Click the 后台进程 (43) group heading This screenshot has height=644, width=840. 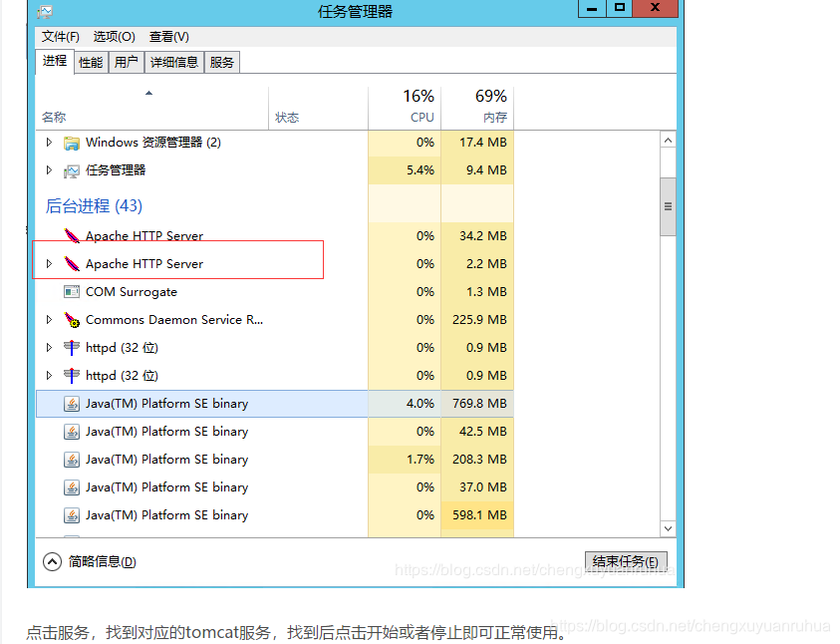pyautogui.click(x=94, y=205)
